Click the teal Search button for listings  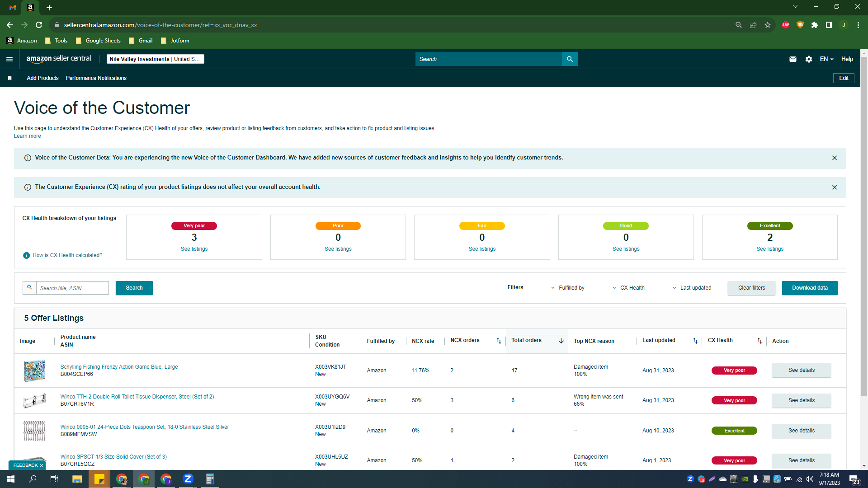pyautogui.click(x=134, y=288)
